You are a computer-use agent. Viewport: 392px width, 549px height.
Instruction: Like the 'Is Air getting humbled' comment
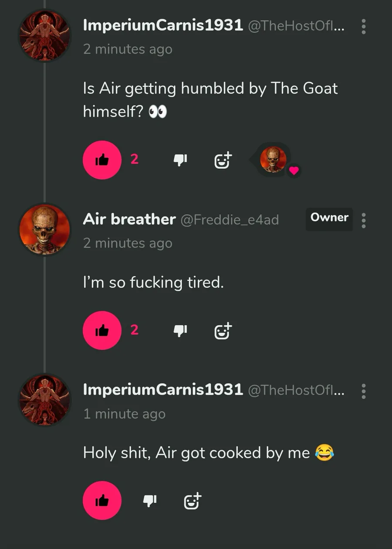click(x=102, y=160)
